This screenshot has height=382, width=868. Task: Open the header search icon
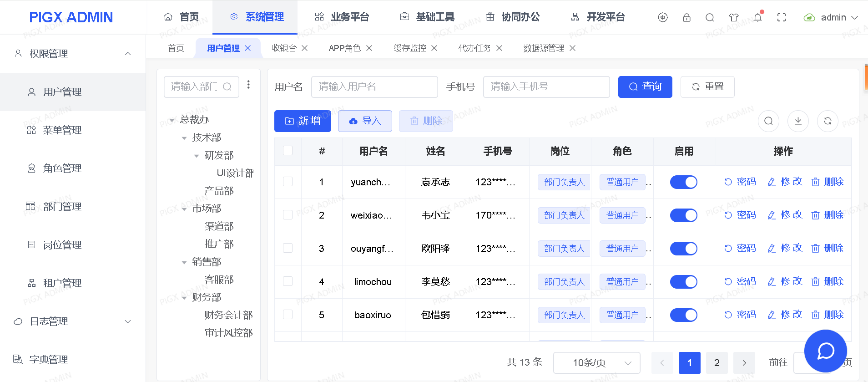click(x=710, y=17)
